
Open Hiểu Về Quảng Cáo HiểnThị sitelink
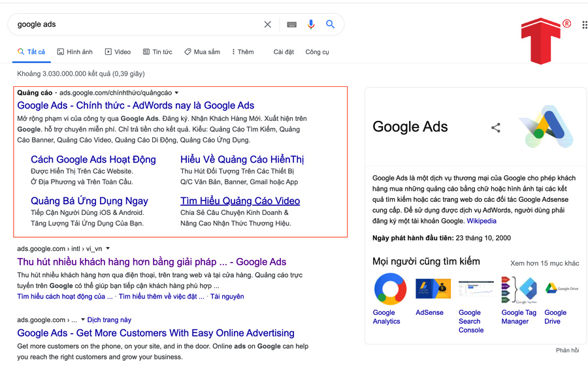click(242, 159)
